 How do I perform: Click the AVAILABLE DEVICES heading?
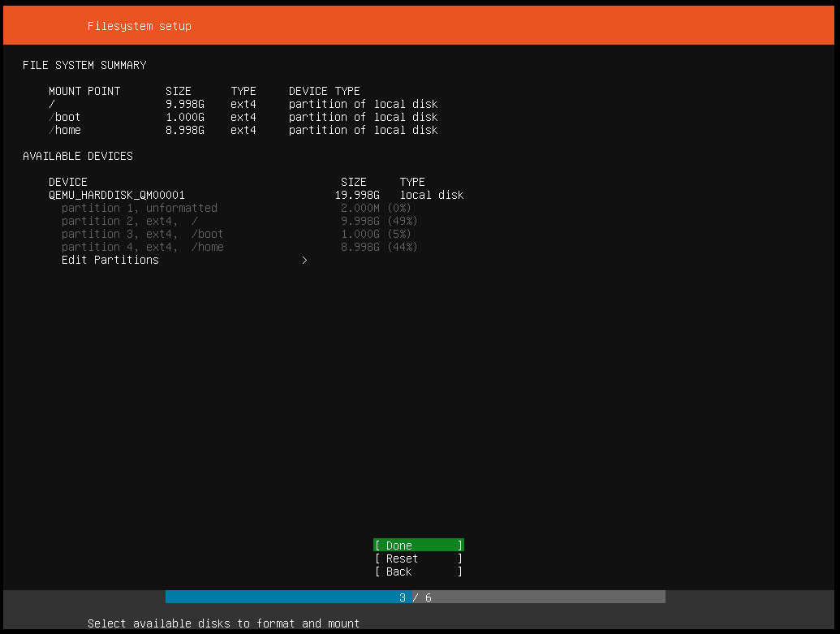coord(78,156)
